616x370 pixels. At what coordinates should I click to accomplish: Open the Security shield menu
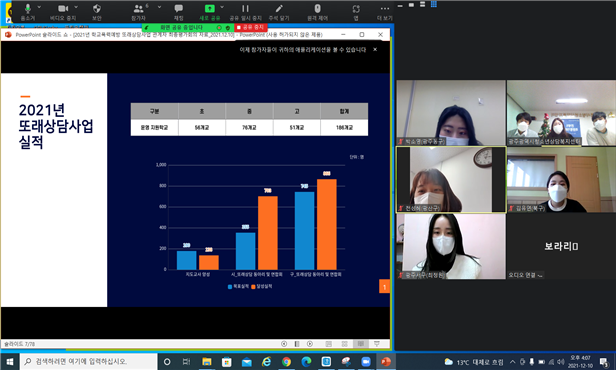(x=97, y=12)
